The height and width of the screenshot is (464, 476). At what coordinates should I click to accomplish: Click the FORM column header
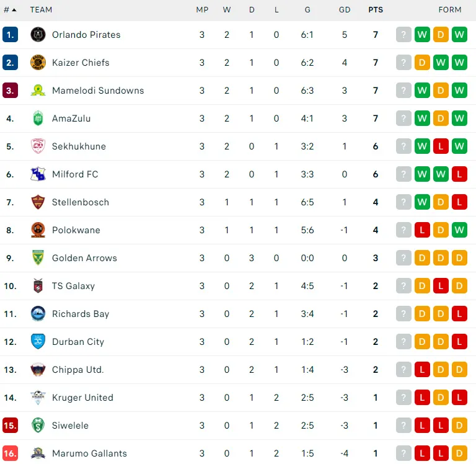450,10
